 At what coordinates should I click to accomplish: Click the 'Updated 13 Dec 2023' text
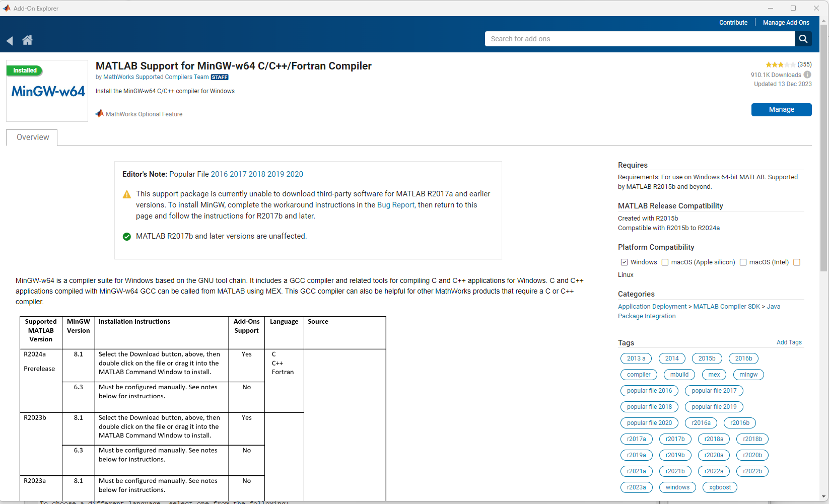click(783, 84)
